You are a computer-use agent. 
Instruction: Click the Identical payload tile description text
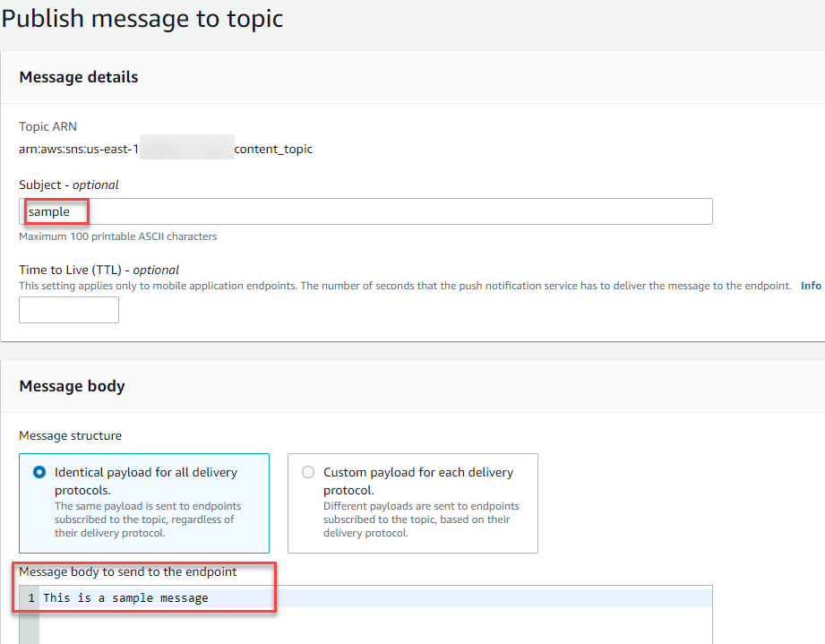[148, 519]
